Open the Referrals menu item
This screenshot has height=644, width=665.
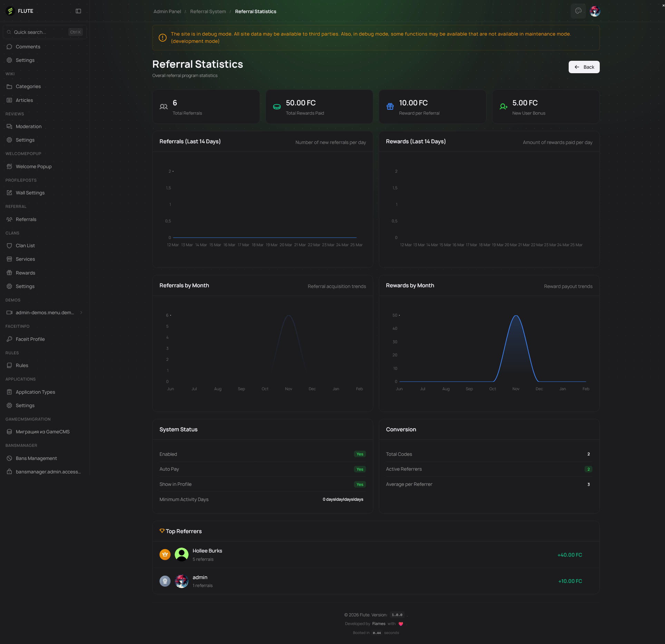coord(26,219)
